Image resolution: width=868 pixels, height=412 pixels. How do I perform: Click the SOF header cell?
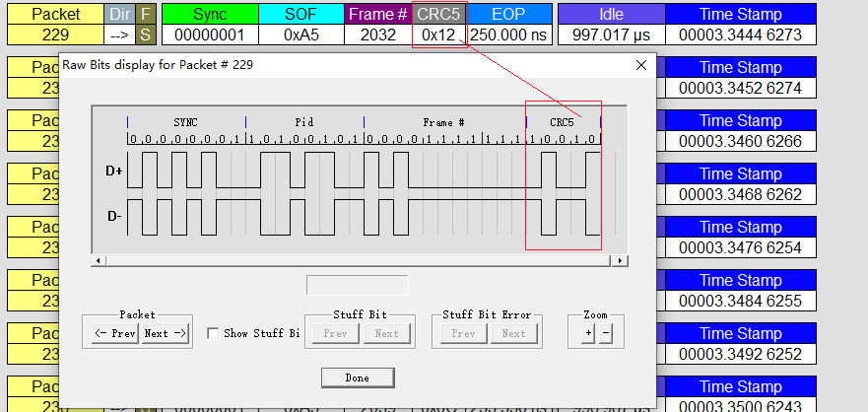tap(301, 14)
